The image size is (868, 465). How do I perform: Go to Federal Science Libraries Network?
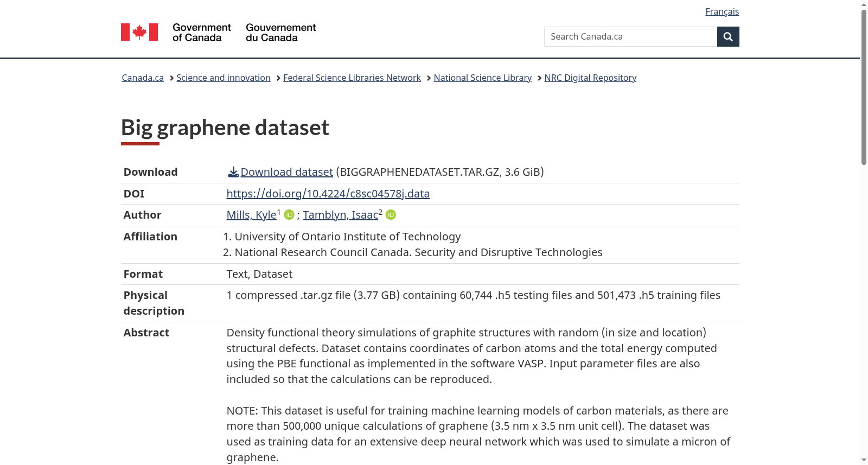[x=352, y=78]
